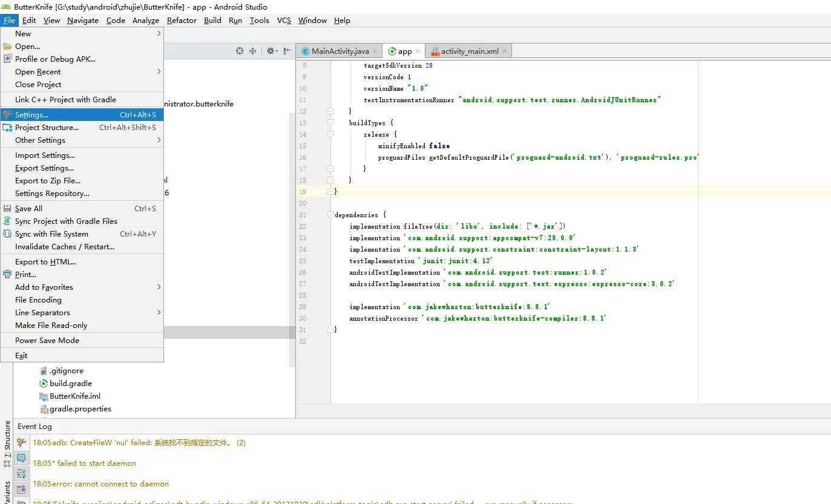Click the MainActivity.java class tab icon
This screenshot has height=504, width=831.
(x=306, y=51)
